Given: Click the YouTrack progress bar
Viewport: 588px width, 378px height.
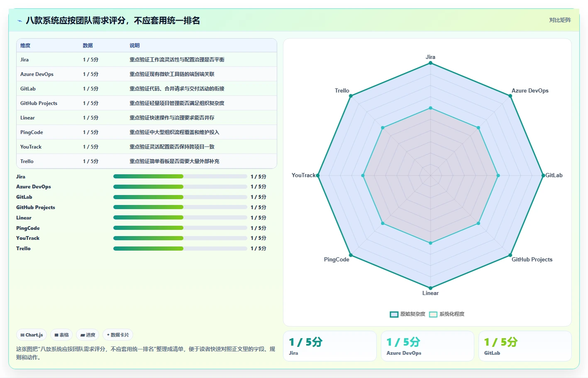Looking at the screenshot, I should pyautogui.click(x=180, y=238).
